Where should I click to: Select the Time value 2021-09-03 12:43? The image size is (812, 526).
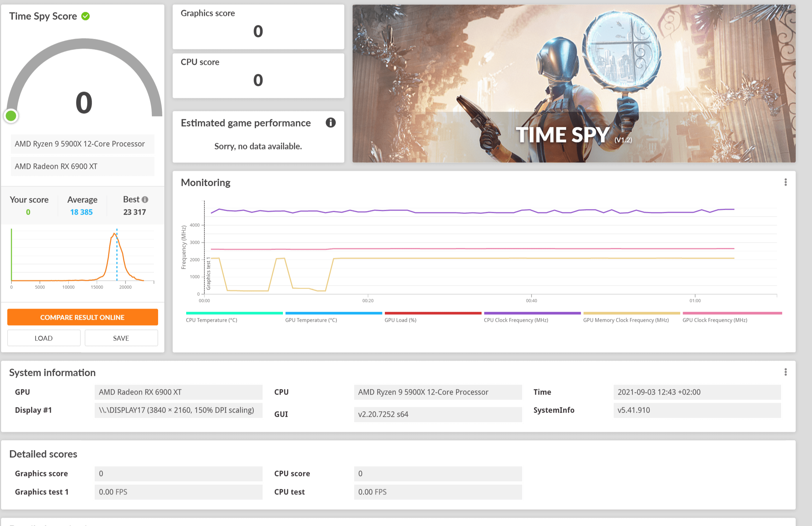(697, 392)
